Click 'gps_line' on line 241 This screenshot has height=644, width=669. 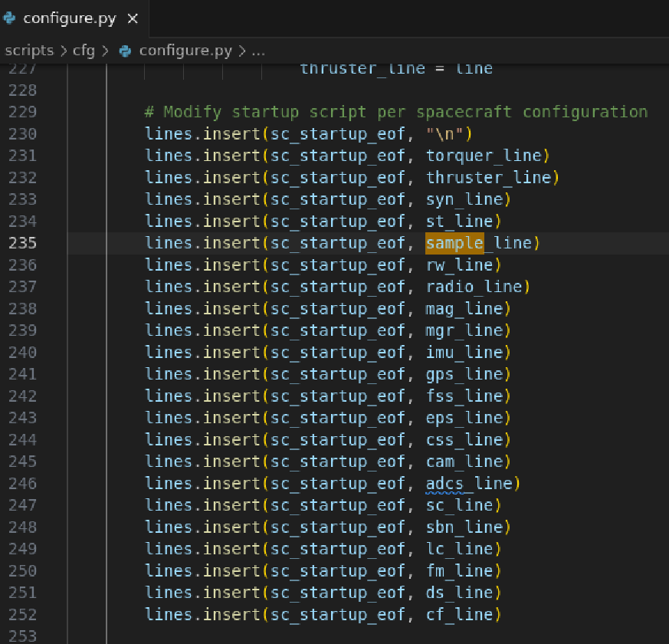(464, 374)
